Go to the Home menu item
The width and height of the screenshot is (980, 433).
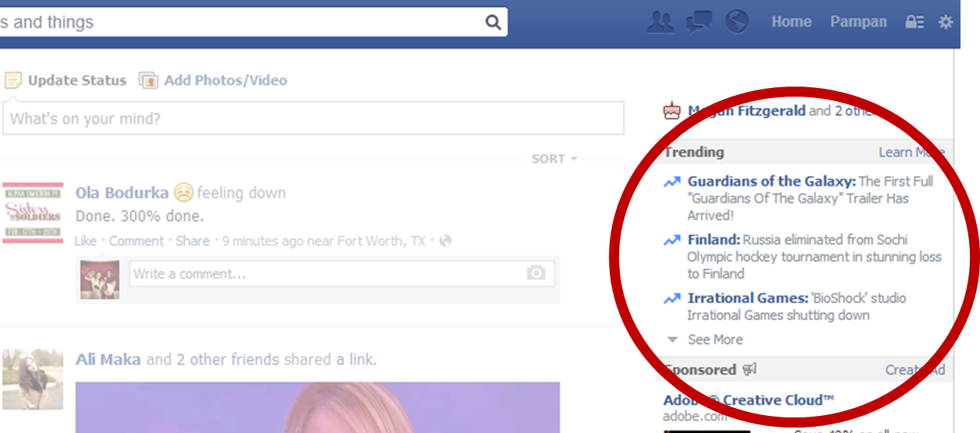[x=791, y=22]
